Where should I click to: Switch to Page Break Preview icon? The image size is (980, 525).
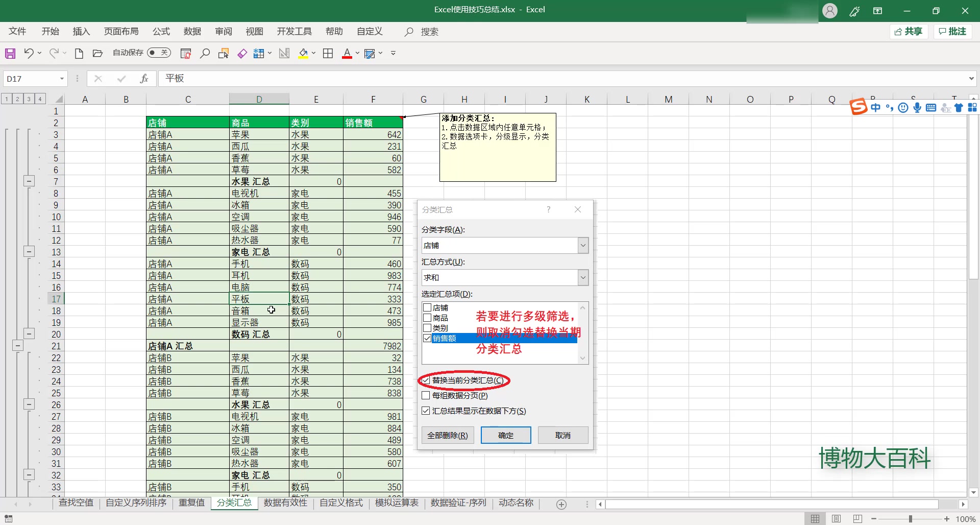pos(857,519)
